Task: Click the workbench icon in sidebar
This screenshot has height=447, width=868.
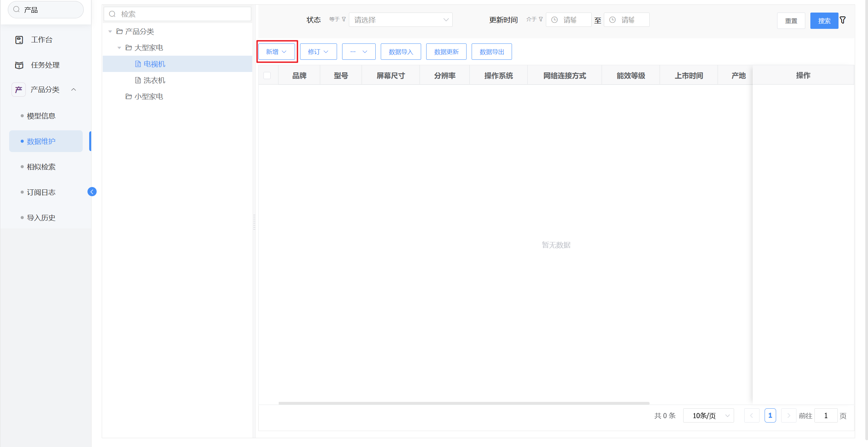Action: point(19,40)
